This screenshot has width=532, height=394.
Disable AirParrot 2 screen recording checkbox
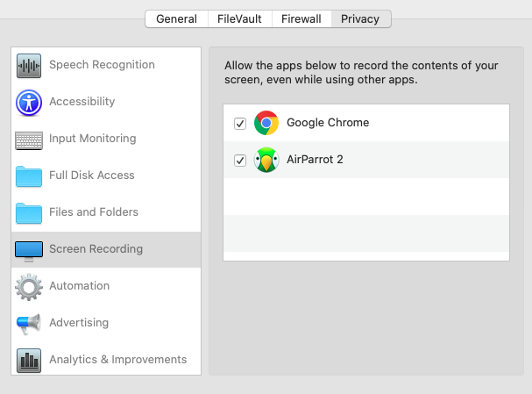[x=240, y=161]
